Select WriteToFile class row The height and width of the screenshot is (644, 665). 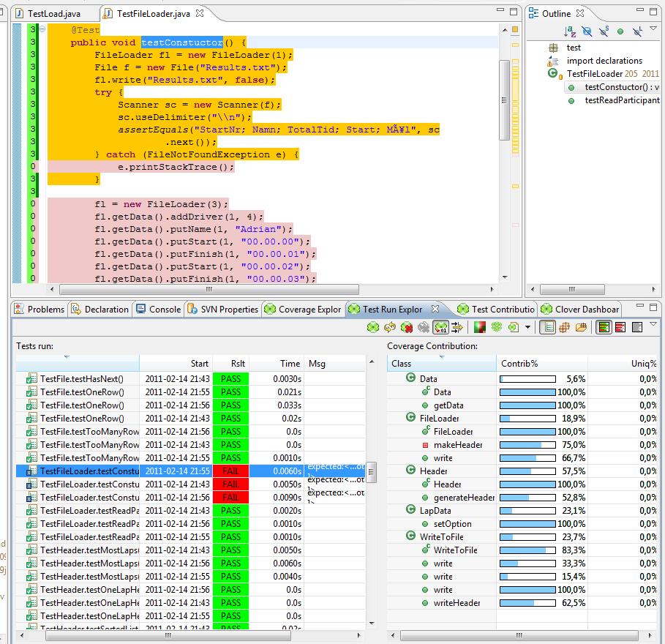point(522,536)
